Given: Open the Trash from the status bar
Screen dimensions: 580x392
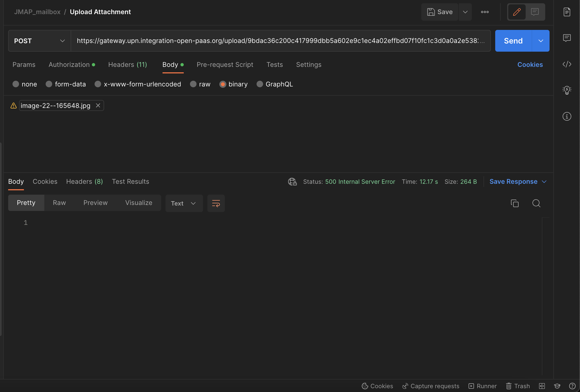Looking at the screenshot, I should click(518, 386).
